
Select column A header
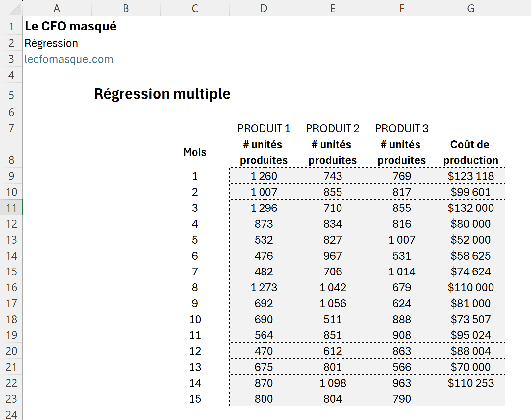pyautogui.click(x=57, y=8)
